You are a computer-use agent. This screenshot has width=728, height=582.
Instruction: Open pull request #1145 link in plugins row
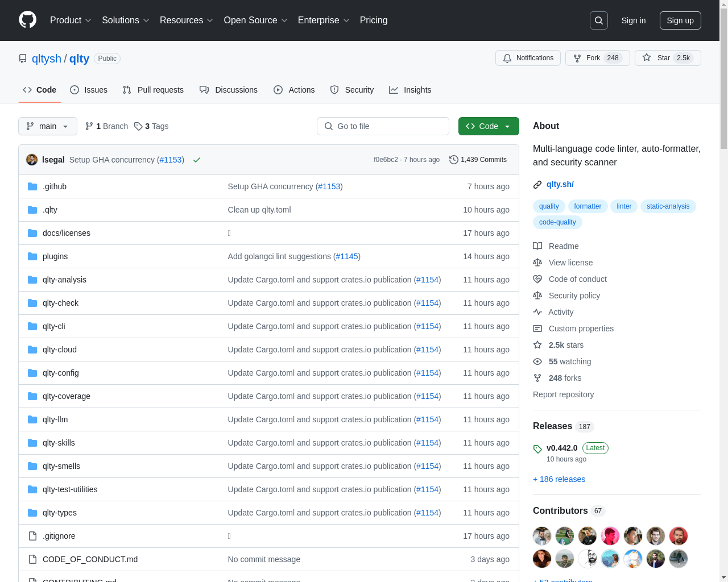pyautogui.click(x=347, y=256)
